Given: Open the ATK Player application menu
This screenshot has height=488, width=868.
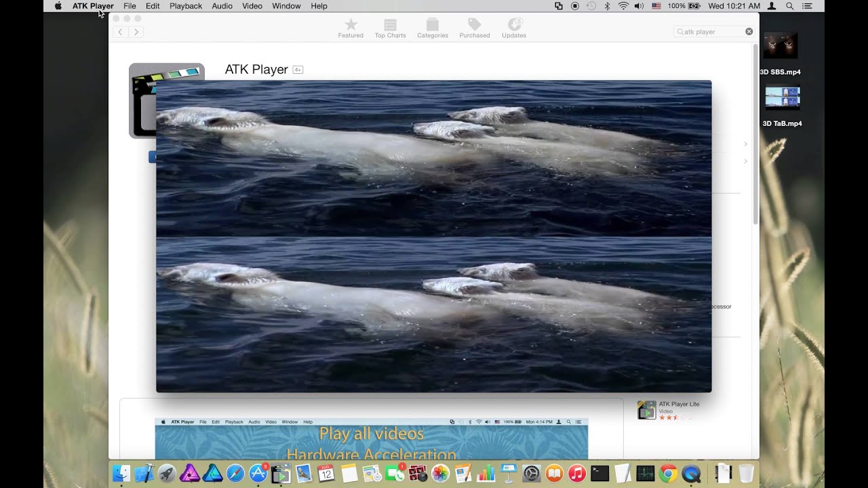Looking at the screenshot, I should coord(93,6).
